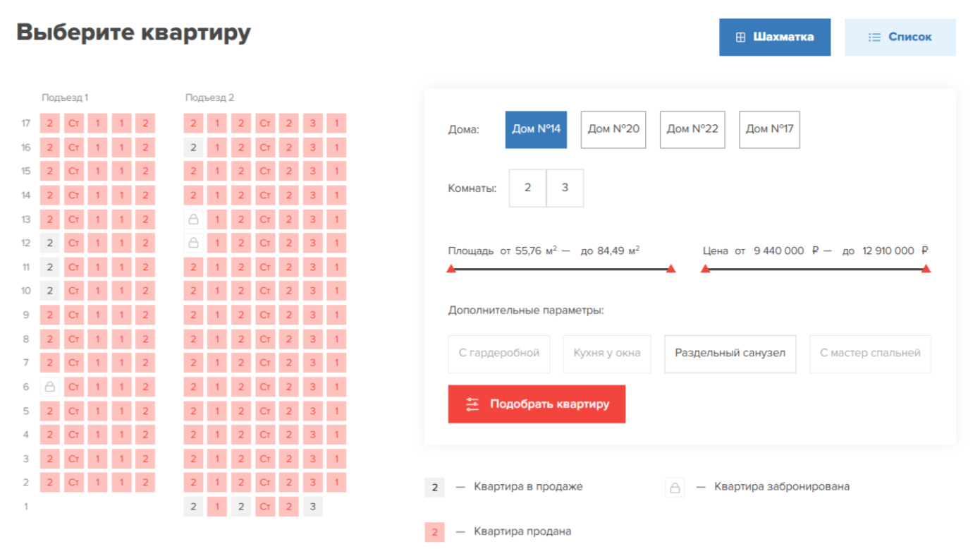
Task: Pick house Дом №17
Action: pyautogui.click(x=768, y=129)
